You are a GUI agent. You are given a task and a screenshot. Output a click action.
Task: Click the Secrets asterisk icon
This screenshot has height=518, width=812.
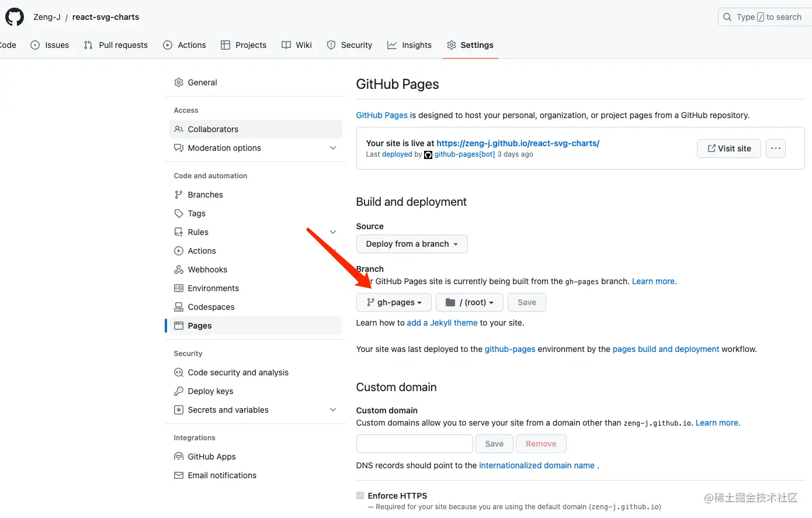tap(179, 410)
